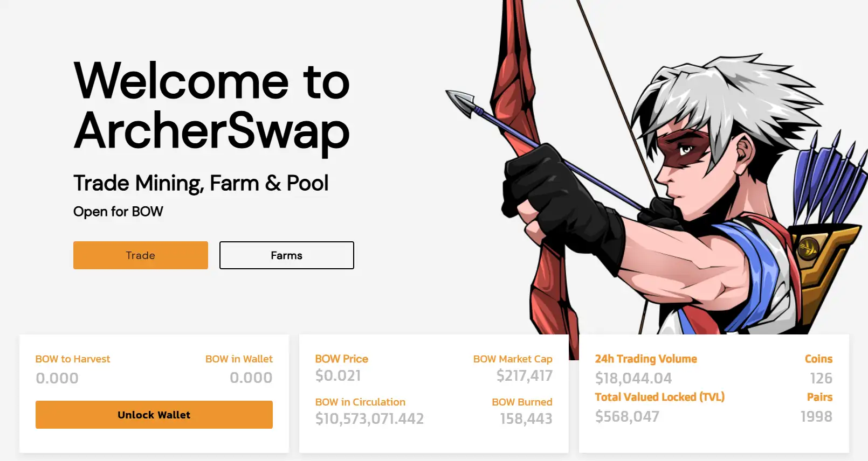Click the BOW Price label
The width and height of the screenshot is (868, 461).
tap(342, 359)
